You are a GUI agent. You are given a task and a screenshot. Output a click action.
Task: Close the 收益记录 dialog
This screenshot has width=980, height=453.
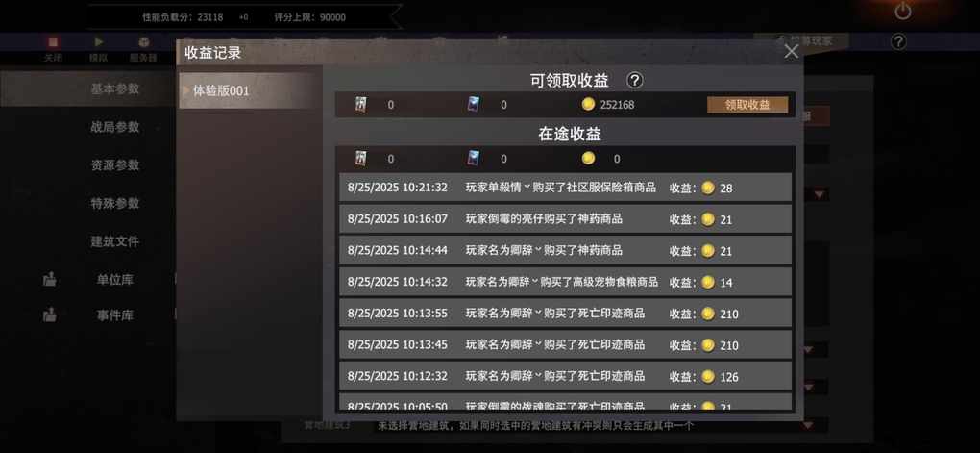click(x=792, y=51)
